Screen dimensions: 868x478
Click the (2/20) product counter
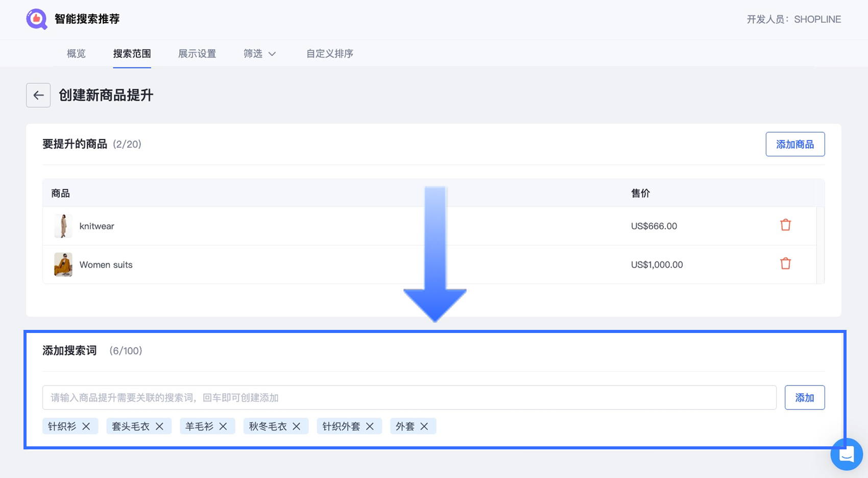pyautogui.click(x=127, y=144)
